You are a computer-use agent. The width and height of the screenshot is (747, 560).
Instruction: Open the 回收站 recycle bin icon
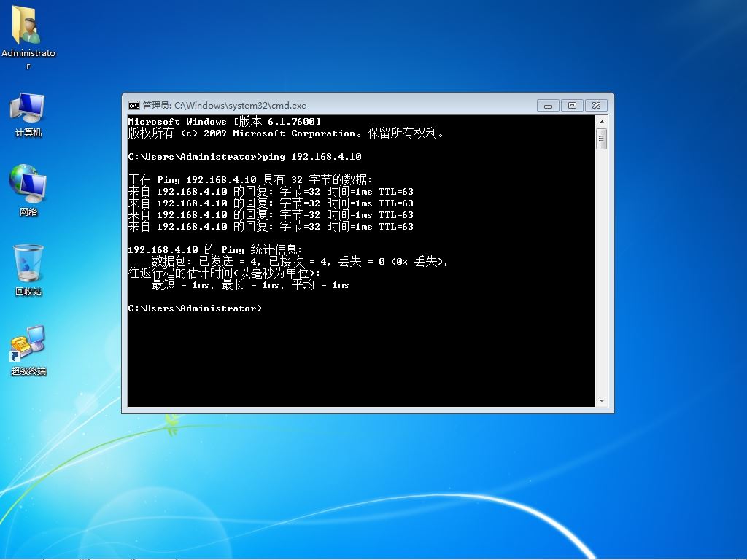coord(28,270)
